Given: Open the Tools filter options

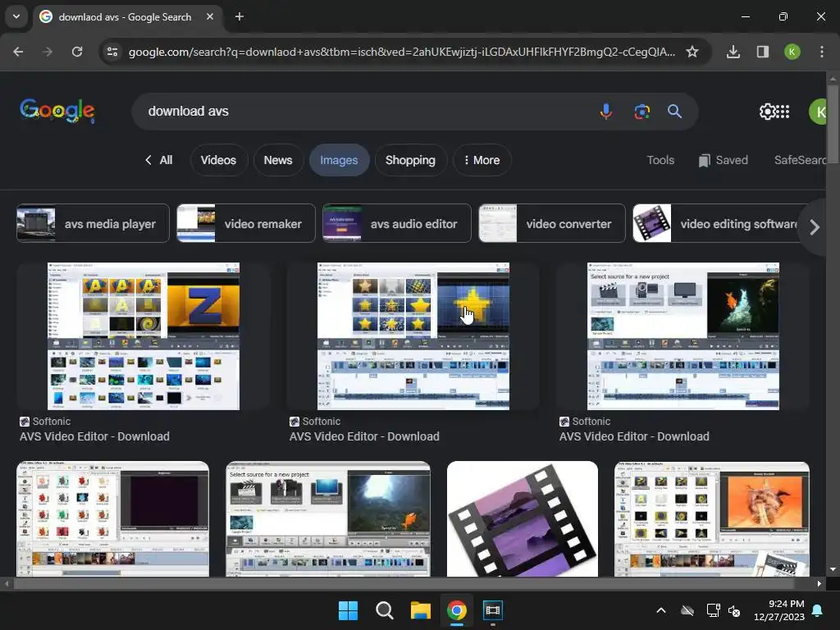Looking at the screenshot, I should pos(660,160).
